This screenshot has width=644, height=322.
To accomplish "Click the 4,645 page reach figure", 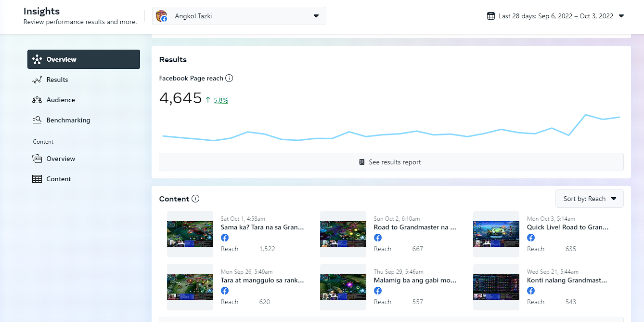I will [180, 98].
